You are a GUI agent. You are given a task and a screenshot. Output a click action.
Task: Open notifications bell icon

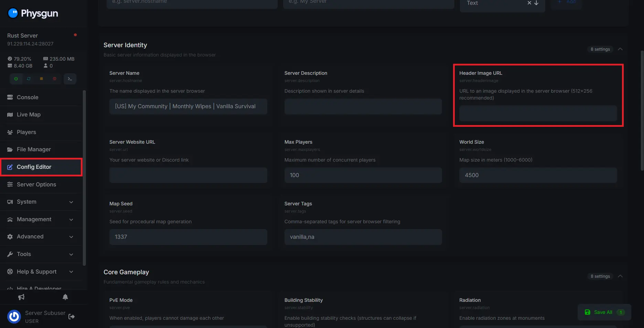[65, 297]
